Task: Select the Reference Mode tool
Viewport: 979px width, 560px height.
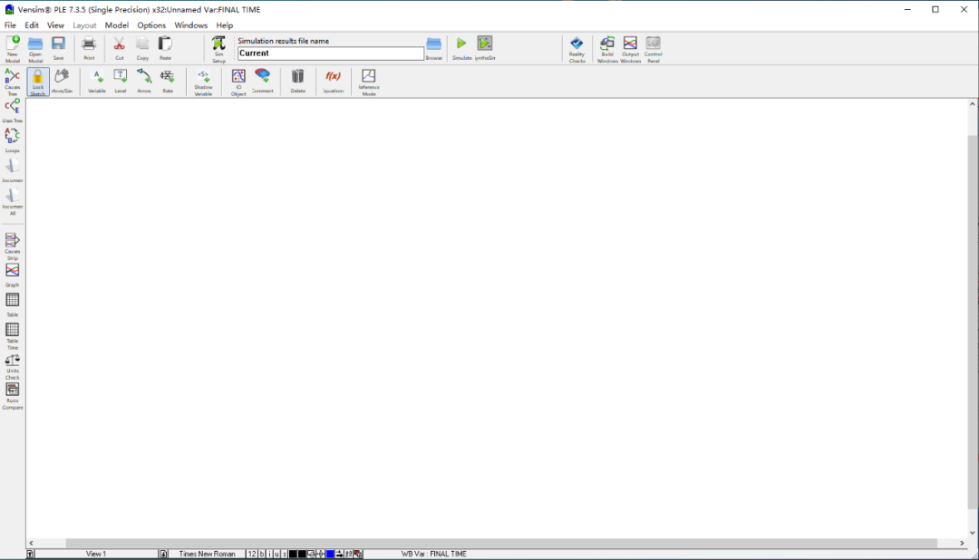Action: point(369,82)
